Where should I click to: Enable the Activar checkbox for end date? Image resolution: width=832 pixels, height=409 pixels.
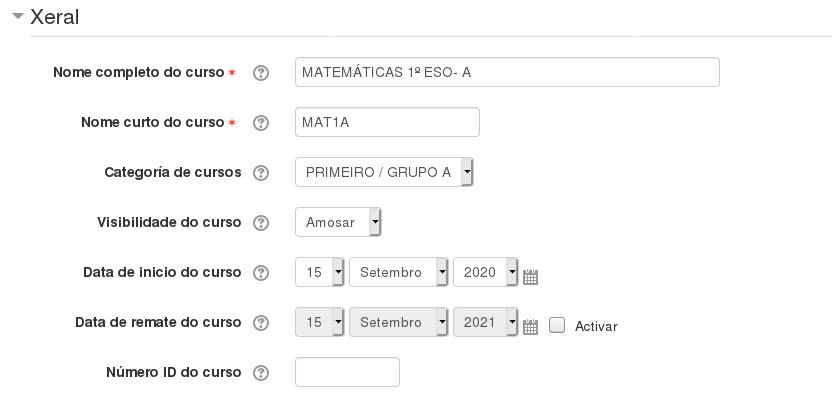(558, 325)
